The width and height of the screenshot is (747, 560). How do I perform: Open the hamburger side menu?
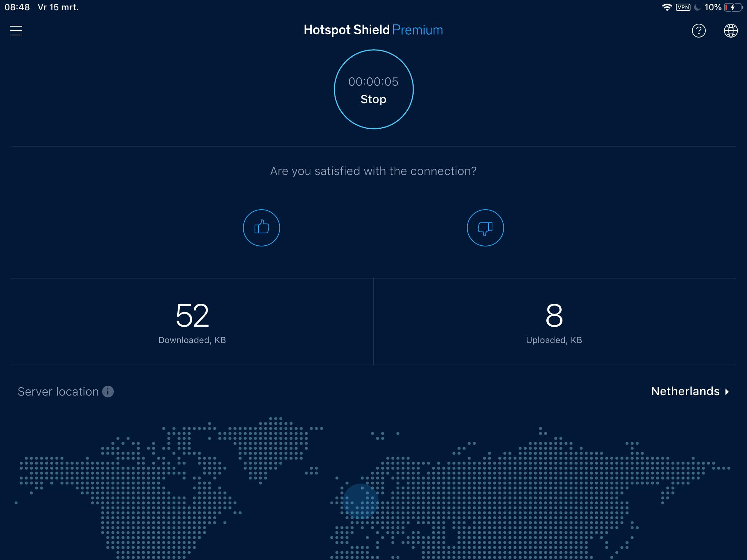tap(16, 31)
